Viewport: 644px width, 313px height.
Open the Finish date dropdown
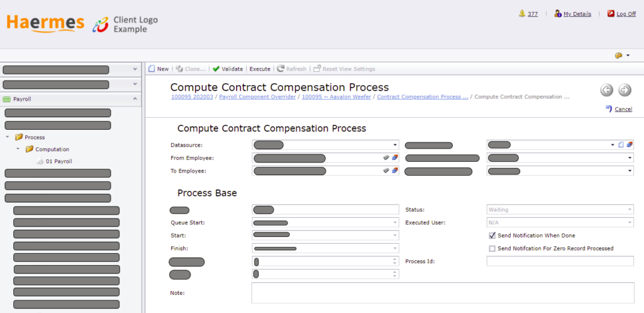pyautogui.click(x=395, y=248)
